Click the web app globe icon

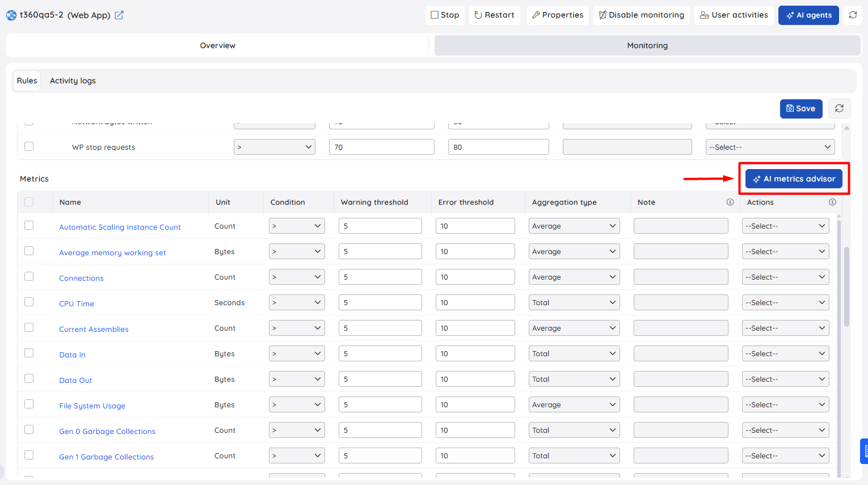tap(11, 15)
